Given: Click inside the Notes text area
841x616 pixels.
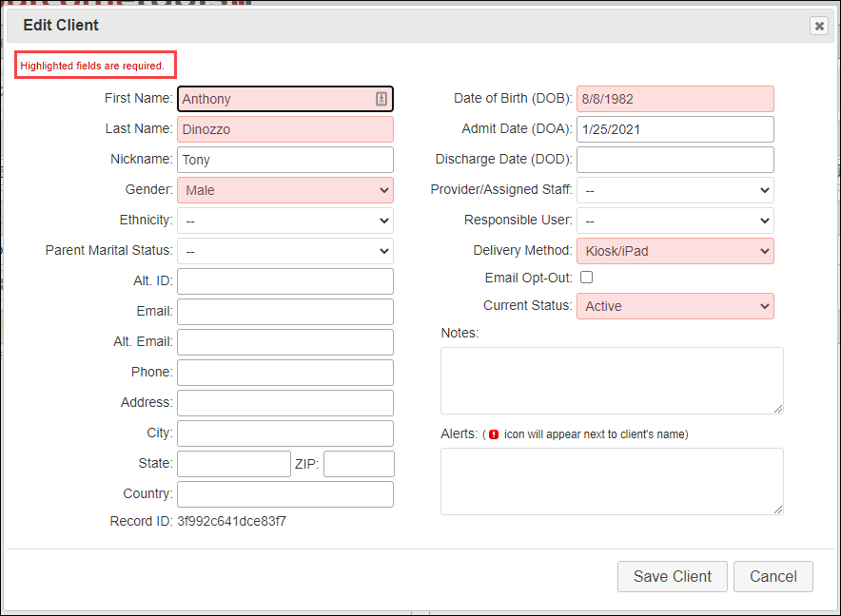Looking at the screenshot, I should click(x=612, y=380).
